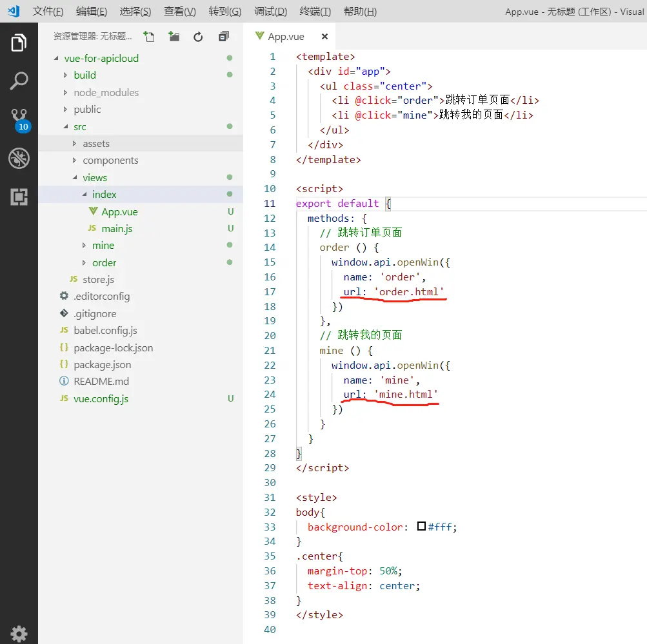Expand the assets folder
647x644 pixels.
pos(74,144)
